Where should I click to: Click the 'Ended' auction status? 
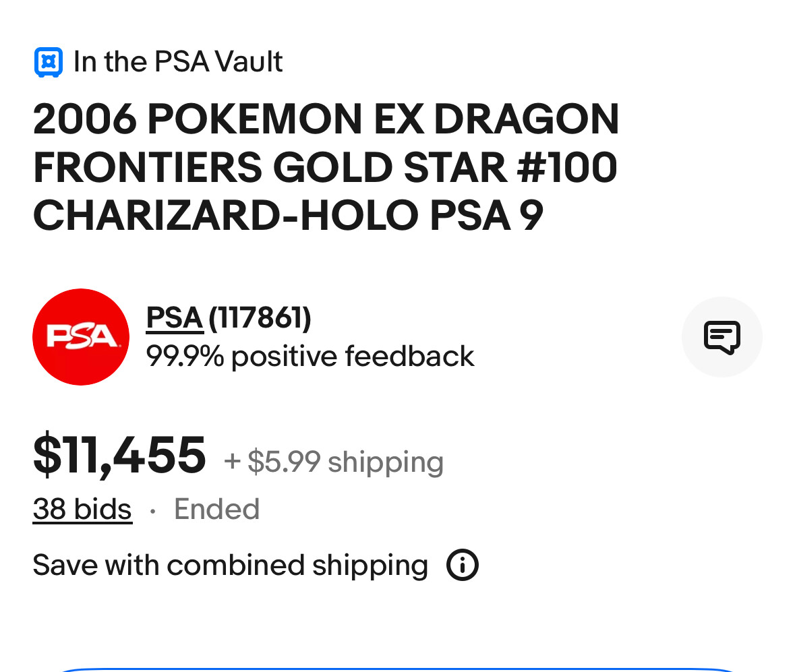[x=216, y=510]
